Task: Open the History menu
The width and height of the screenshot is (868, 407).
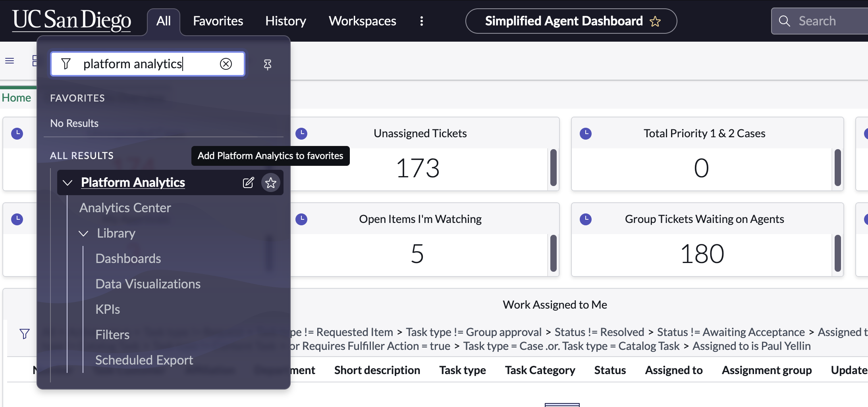Action: point(285,21)
